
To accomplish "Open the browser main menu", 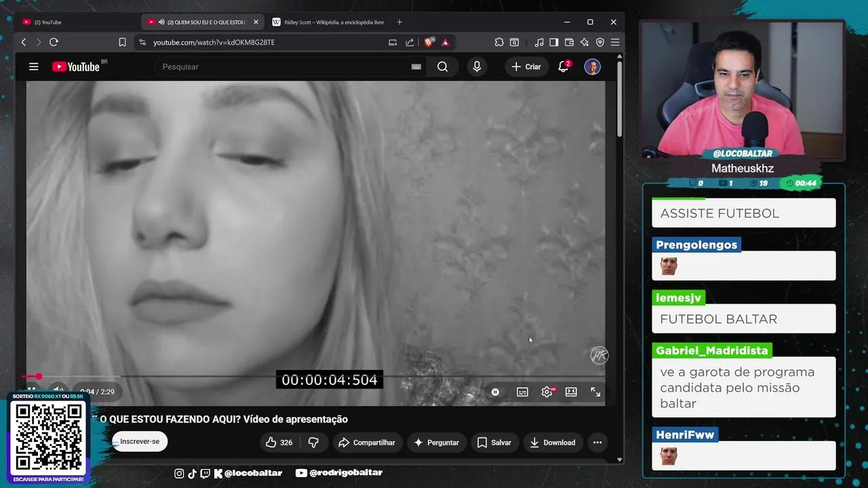I will (614, 42).
